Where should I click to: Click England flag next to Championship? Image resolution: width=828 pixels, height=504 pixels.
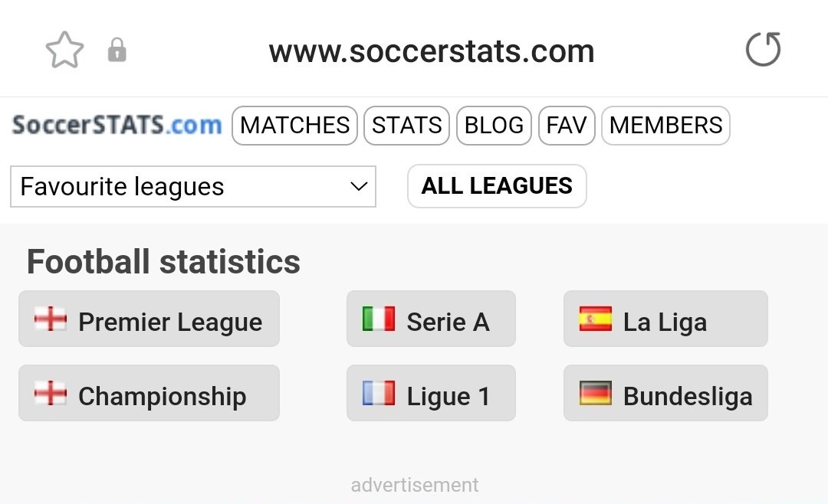point(51,394)
